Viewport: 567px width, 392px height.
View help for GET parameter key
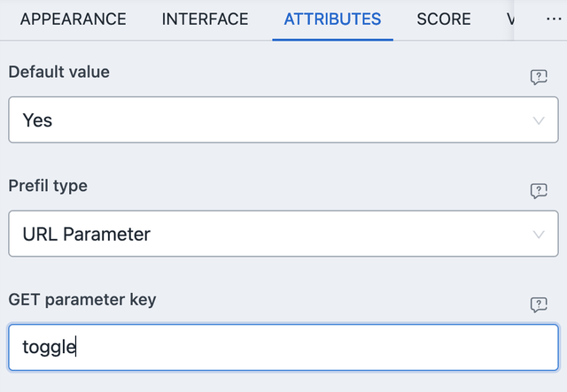click(x=539, y=304)
